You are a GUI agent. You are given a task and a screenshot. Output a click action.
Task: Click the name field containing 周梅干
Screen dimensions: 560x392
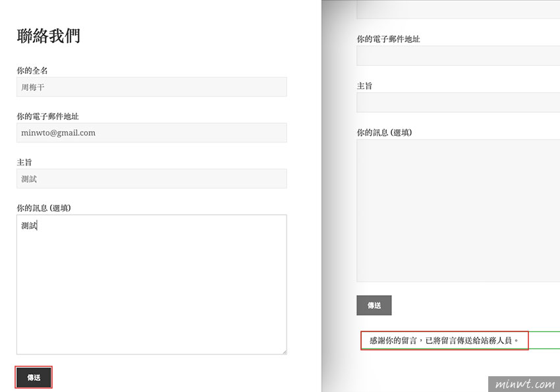152,87
